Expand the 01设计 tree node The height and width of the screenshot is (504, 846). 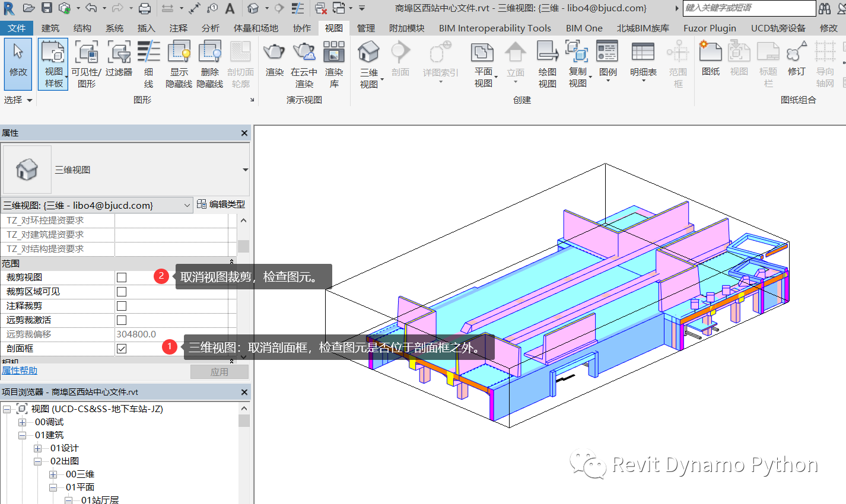37,448
